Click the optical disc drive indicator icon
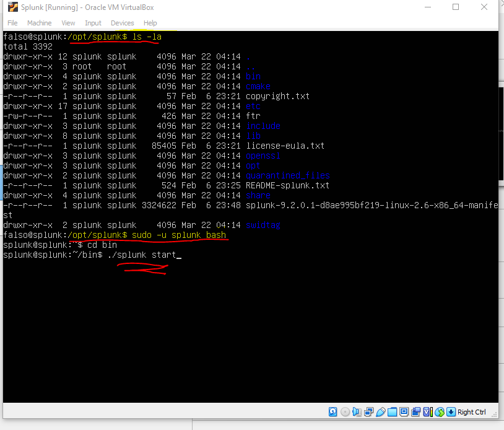Image resolution: width=504 pixels, height=430 pixels. click(345, 412)
